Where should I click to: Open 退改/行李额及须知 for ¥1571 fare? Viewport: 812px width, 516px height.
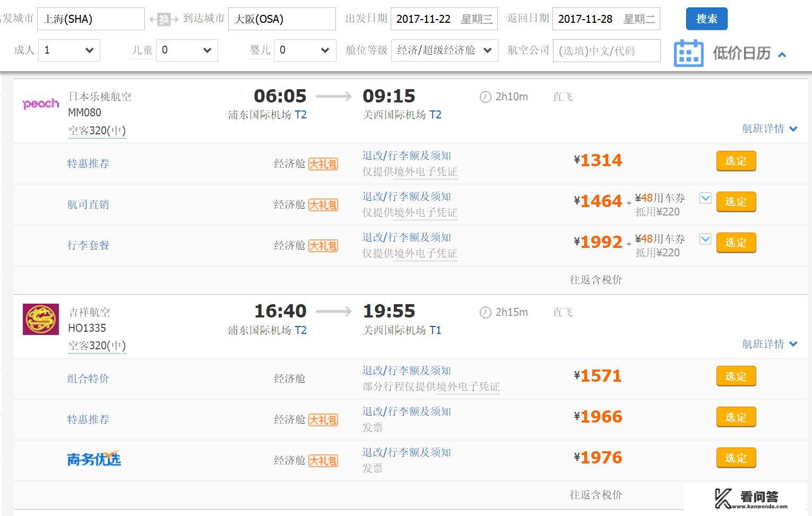pyautogui.click(x=407, y=371)
